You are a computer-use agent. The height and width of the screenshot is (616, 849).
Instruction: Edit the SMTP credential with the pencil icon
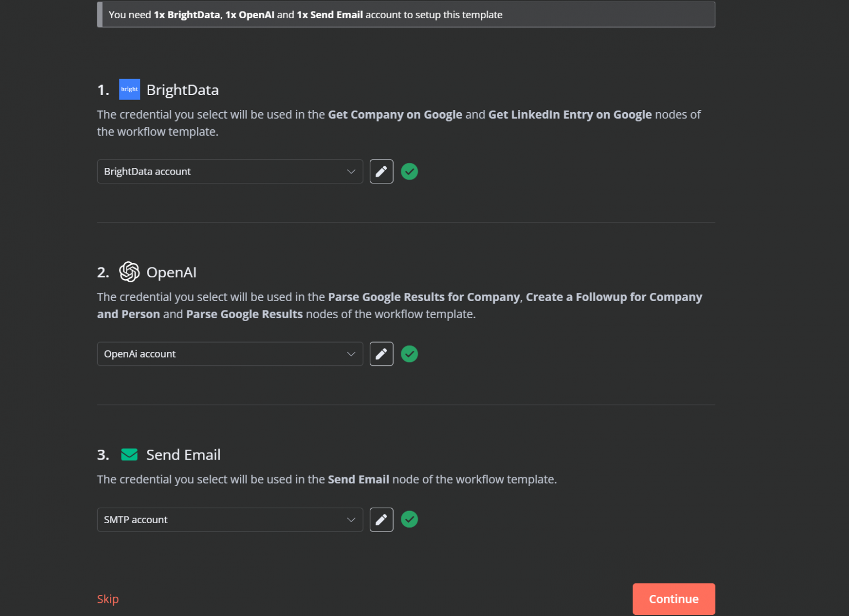(x=381, y=519)
